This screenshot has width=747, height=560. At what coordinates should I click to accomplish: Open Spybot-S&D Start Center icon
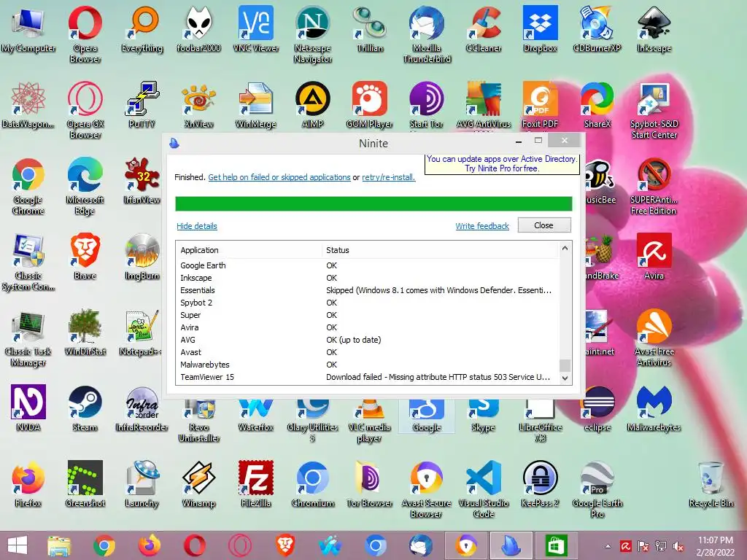tap(654, 110)
